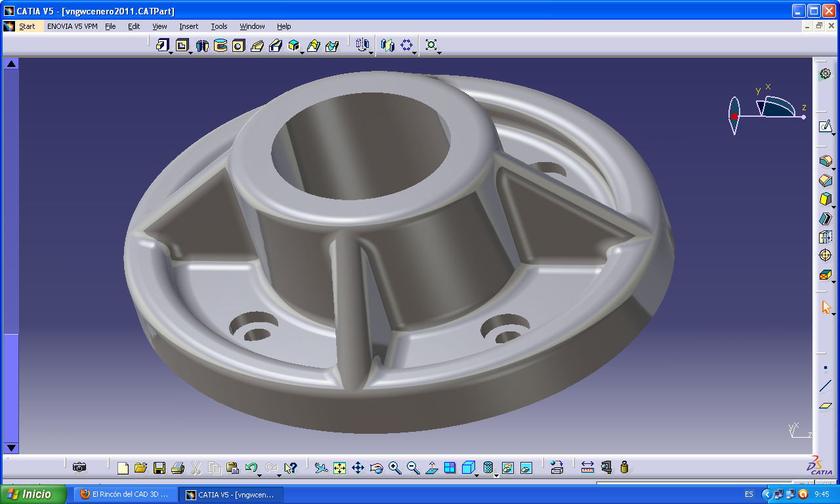Select the Remove Face tool
This screenshot has width=840, height=504.
826,274
